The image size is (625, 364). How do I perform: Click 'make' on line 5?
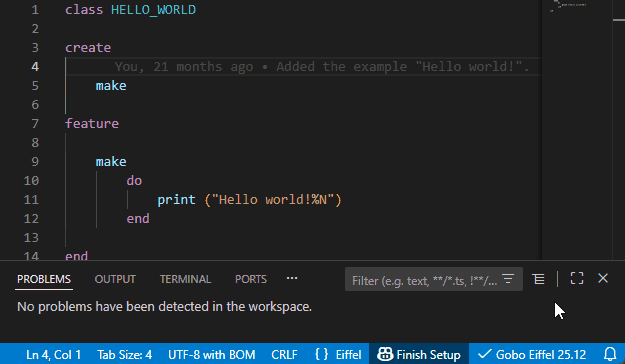click(111, 86)
